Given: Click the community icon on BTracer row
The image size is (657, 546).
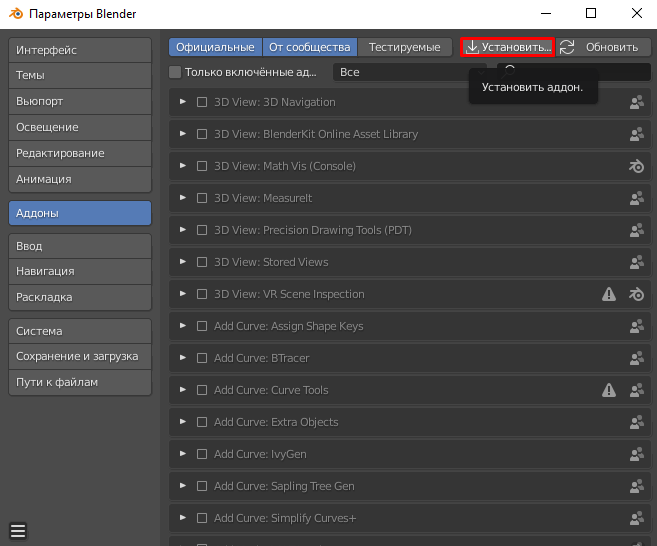Looking at the screenshot, I should (636, 358).
